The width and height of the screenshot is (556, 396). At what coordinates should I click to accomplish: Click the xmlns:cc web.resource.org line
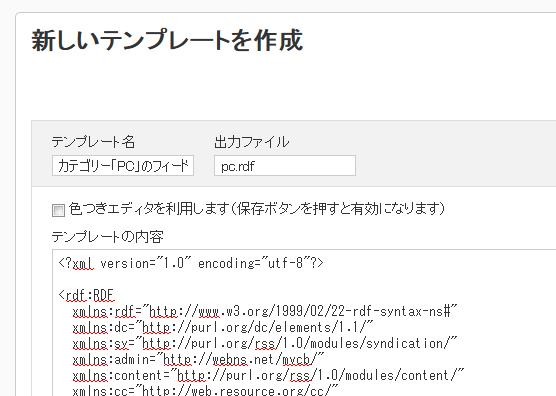(x=206, y=390)
